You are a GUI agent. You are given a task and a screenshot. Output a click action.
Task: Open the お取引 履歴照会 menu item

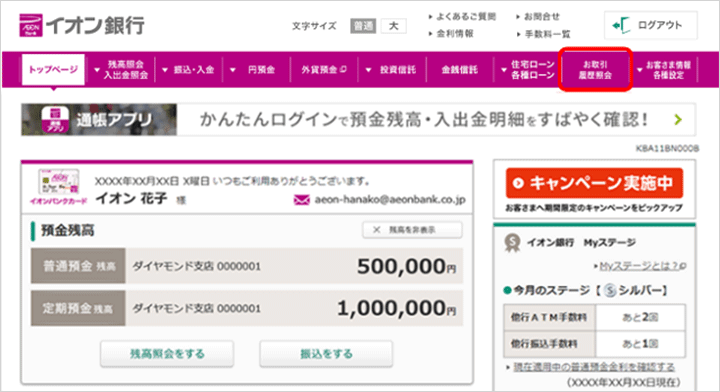click(x=595, y=70)
